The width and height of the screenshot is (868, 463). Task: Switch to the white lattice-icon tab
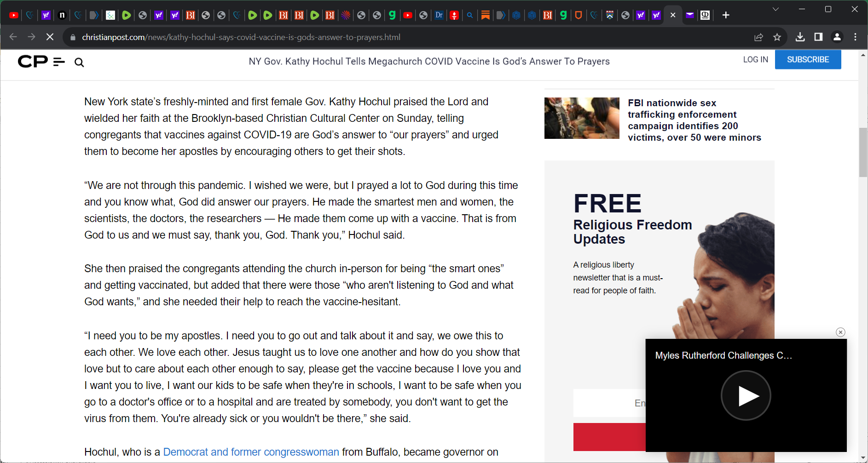110,15
